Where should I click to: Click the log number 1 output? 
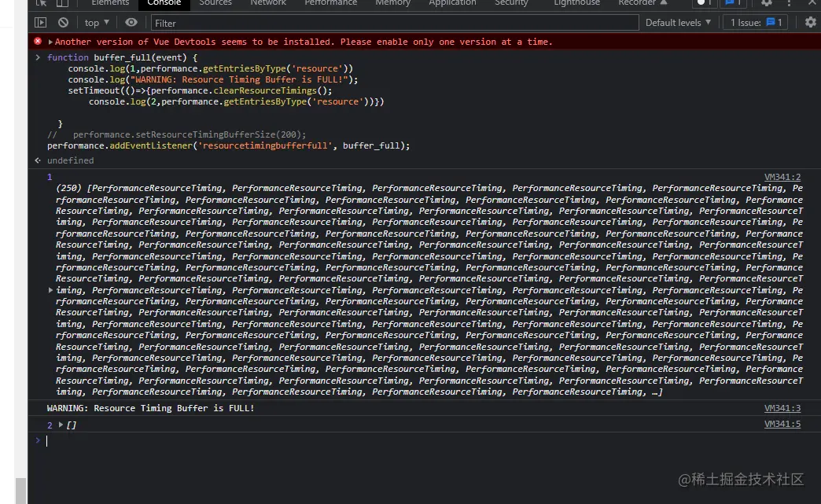[x=50, y=177]
